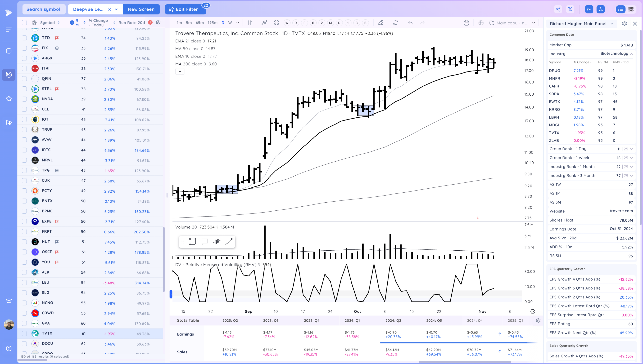This screenshot has height=364, width=643.
Task: Switch to the 65m timeframe
Action: [x=200, y=23]
